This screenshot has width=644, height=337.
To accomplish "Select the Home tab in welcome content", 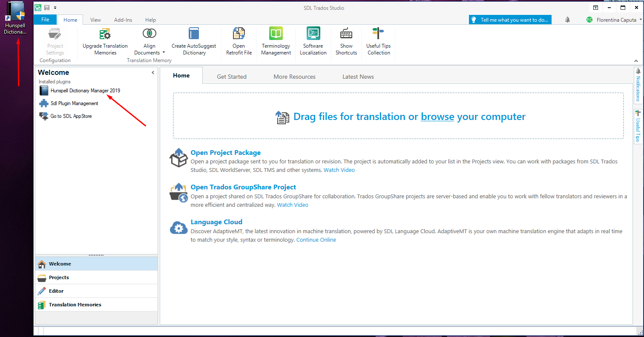I will point(181,76).
